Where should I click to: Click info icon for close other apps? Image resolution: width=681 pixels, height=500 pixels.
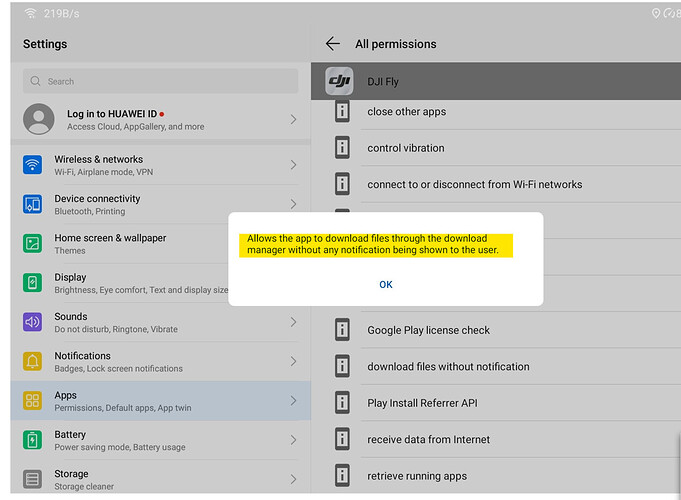coord(342,112)
